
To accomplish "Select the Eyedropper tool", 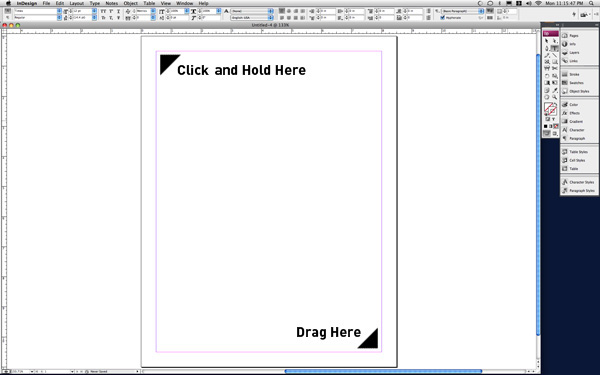I will [x=554, y=90].
